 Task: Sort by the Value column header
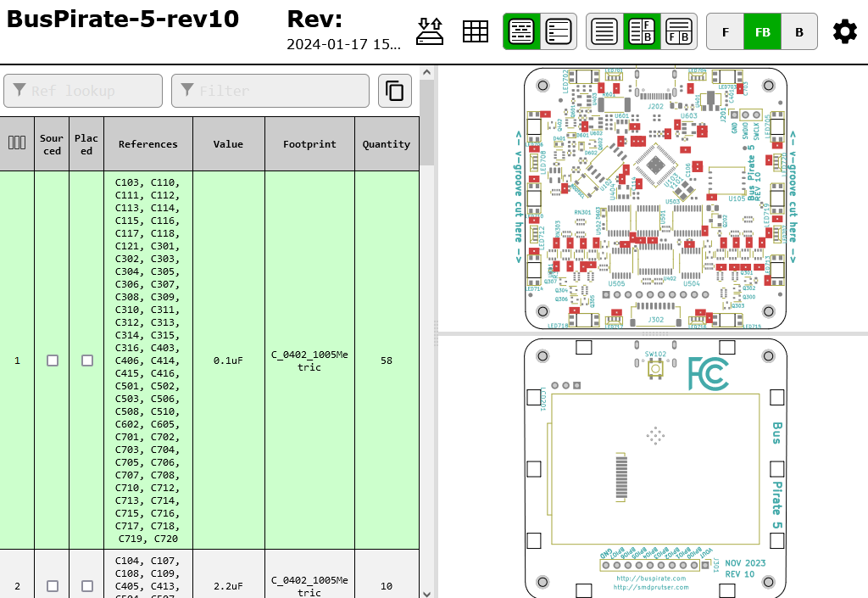tap(228, 144)
